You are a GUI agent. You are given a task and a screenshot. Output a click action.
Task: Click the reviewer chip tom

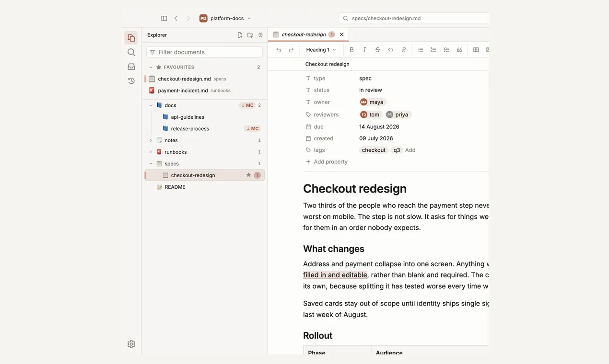370,114
